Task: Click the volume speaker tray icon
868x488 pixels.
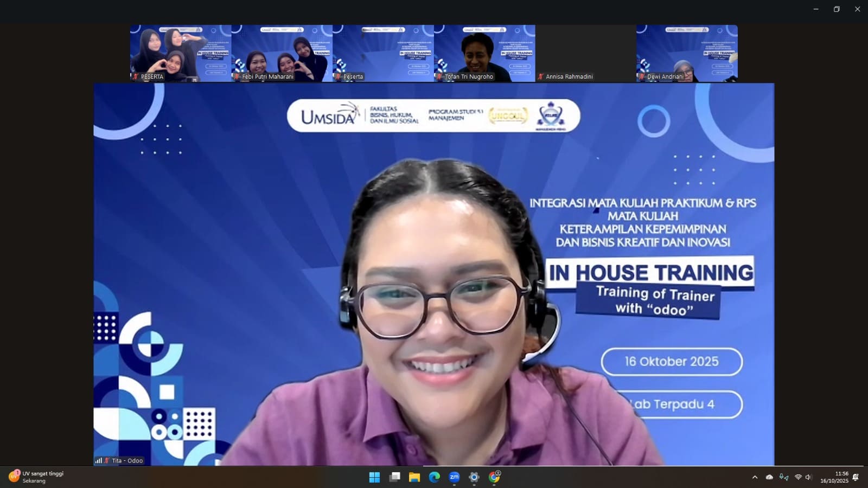Action: tap(808, 477)
